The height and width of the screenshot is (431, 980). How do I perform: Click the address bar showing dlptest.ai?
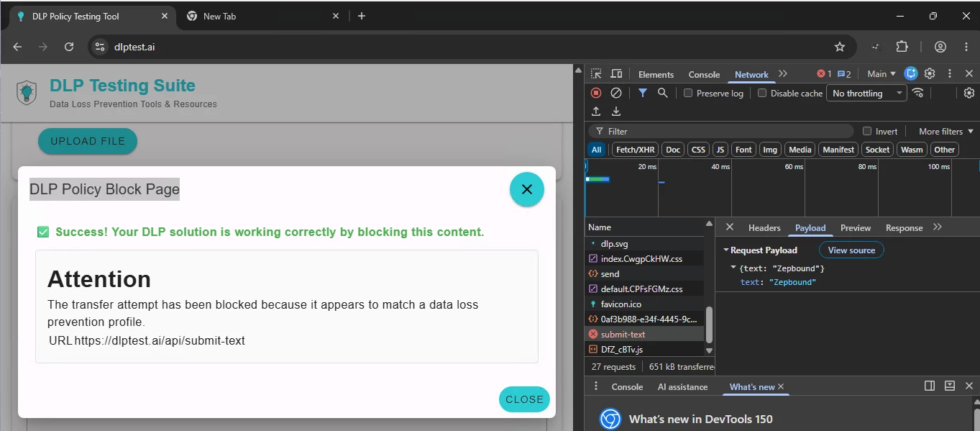point(471,47)
